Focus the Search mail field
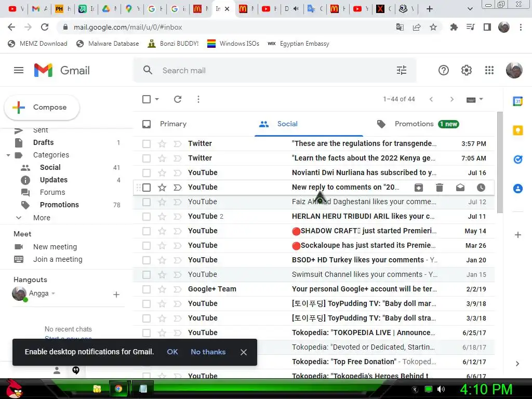532x399 pixels. [x=275, y=70]
